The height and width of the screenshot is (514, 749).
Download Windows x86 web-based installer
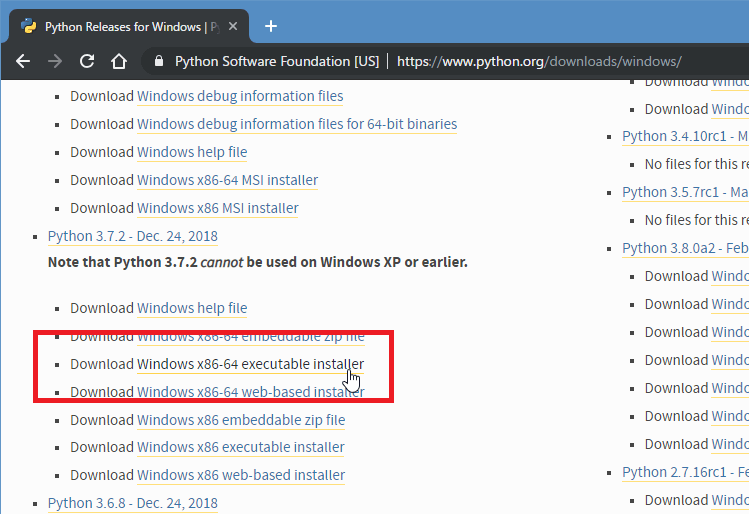coord(240,475)
